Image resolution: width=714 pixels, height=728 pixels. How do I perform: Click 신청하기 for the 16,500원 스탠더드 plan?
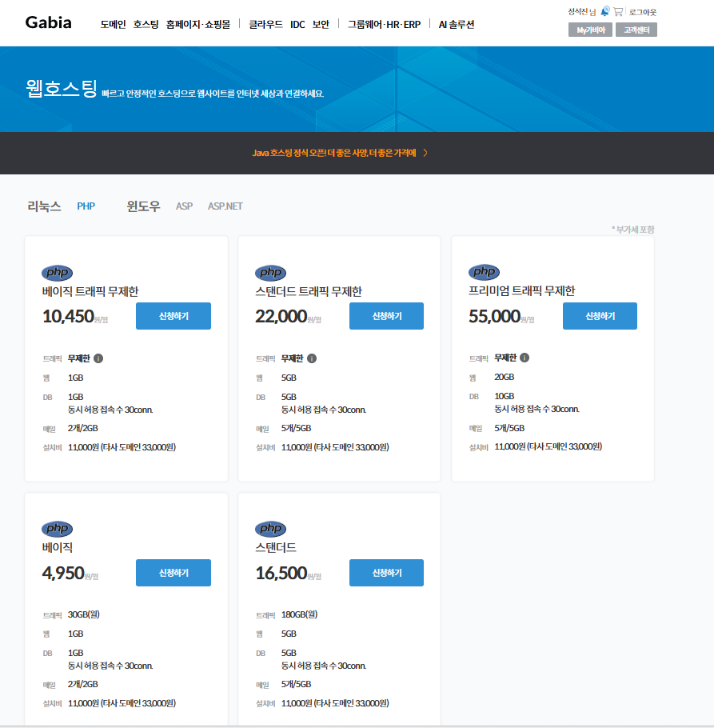pyautogui.click(x=386, y=573)
